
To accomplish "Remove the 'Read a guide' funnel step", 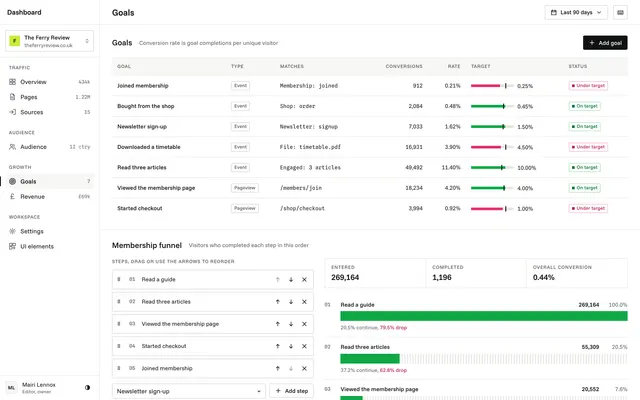I will tap(304, 280).
